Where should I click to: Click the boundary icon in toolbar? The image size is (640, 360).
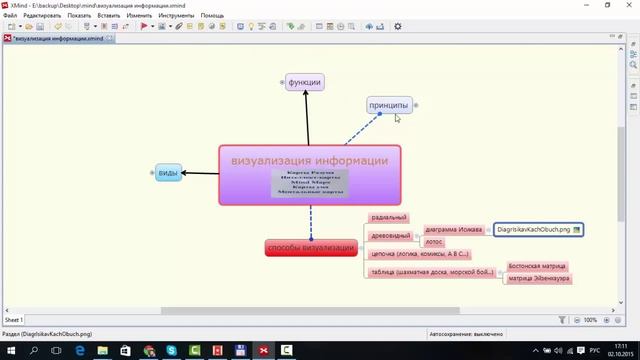(x=104, y=27)
